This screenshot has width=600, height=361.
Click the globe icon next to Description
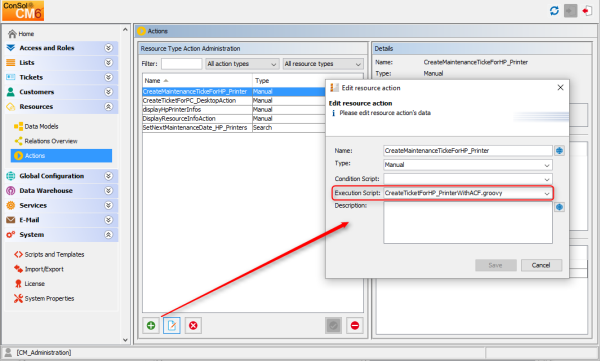pos(559,207)
